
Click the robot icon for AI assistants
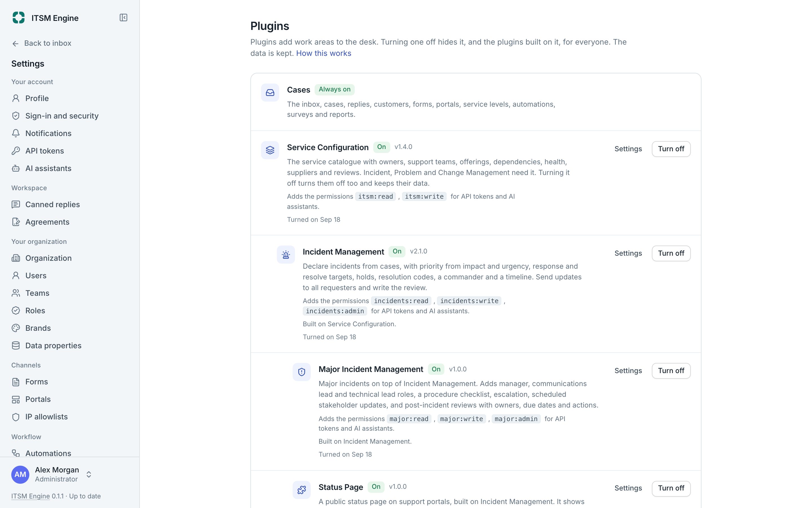(16, 168)
